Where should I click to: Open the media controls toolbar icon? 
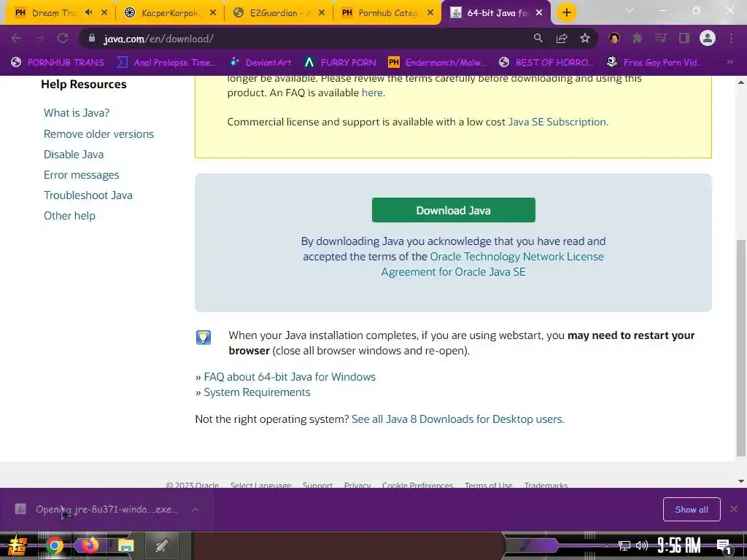click(661, 38)
